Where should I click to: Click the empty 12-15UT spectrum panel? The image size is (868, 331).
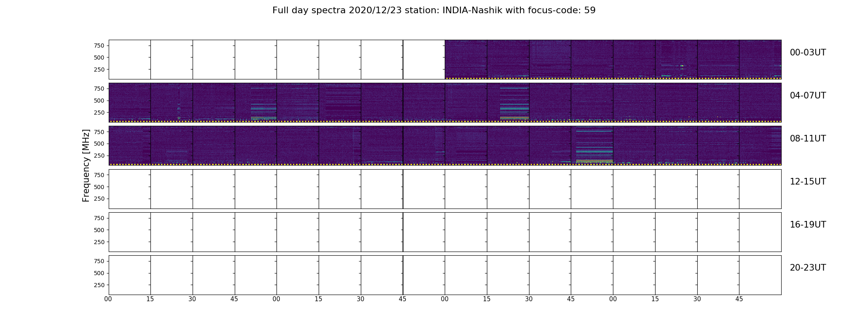(x=445, y=189)
